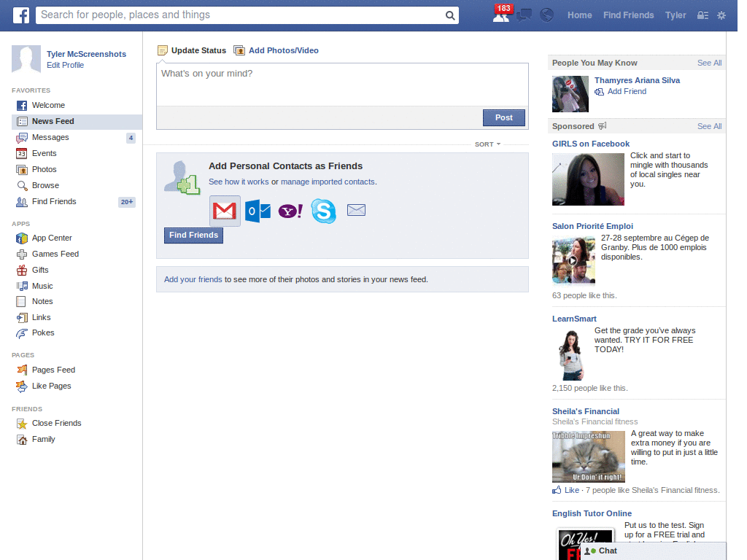Open Find Friends in the top bar
Image resolution: width=747 pixels, height=560 pixels.
pos(628,15)
